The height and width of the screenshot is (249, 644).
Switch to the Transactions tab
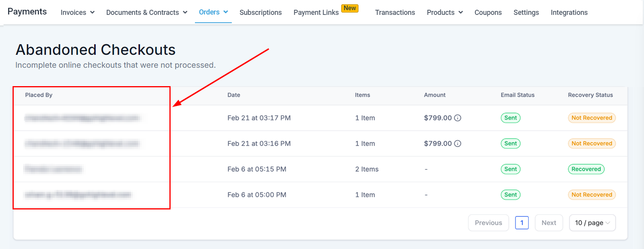click(x=395, y=13)
